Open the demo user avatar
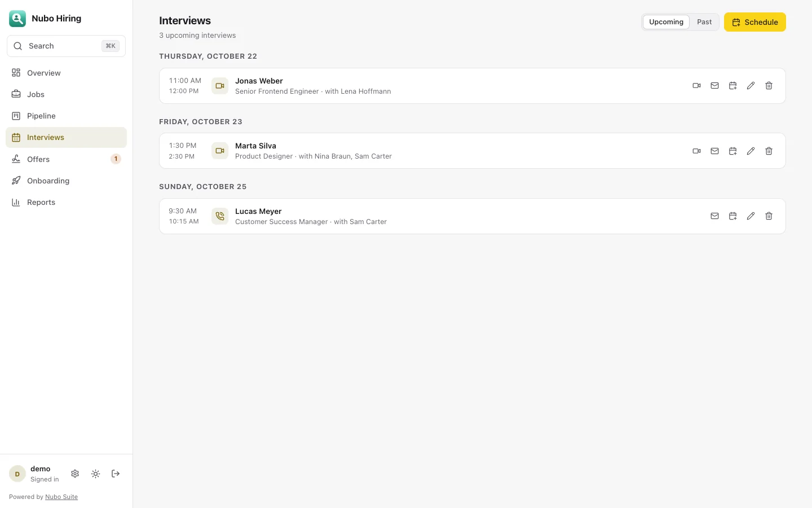The width and height of the screenshot is (812, 508). [17, 474]
